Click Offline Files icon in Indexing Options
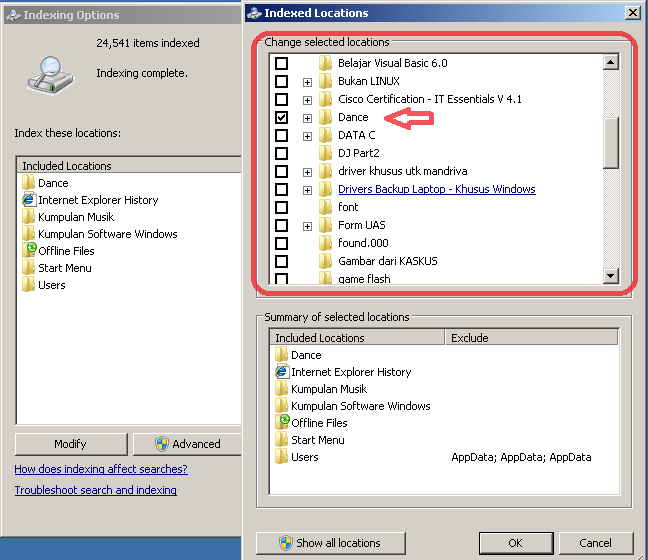Image resolution: width=648 pixels, height=560 pixels. click(29, 250)
